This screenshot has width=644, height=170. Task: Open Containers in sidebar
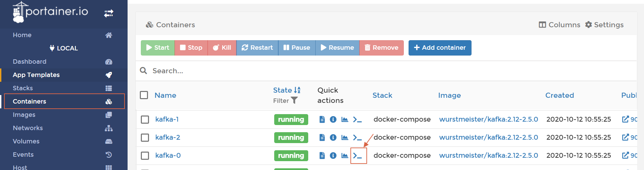64,102
